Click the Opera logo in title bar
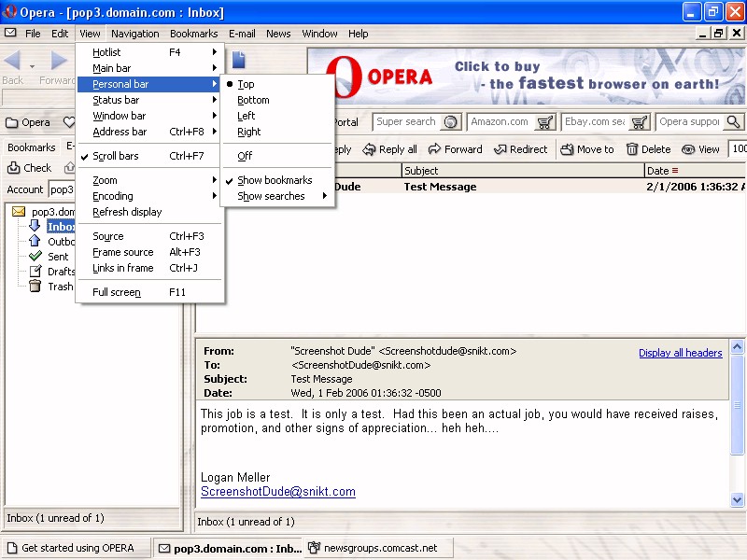747x560 pixels. coord(8,11)
